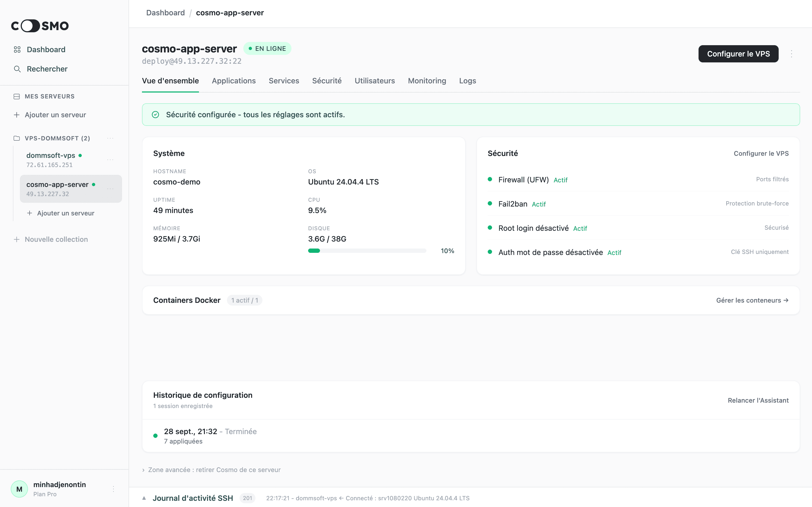The width and height of the screenshot is (812, 507).
Task: Click the Fail2ban security row
Action: click(638, 204)
